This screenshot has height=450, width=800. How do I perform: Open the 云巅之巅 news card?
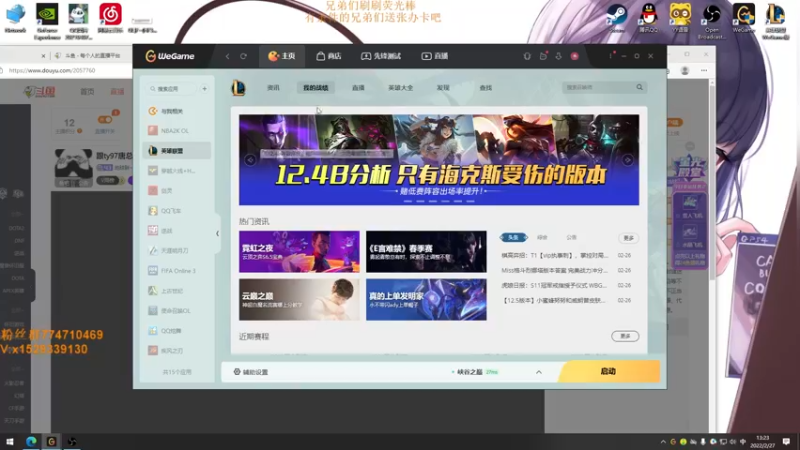pos(299,299)
